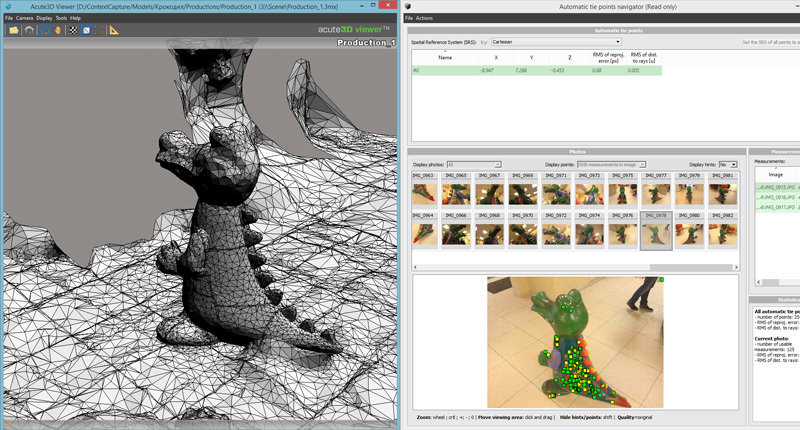The height and width of the screenshot is (430, 800).
Task: Select IMG_0917.JPG measurement row
Action: (778, 207)
